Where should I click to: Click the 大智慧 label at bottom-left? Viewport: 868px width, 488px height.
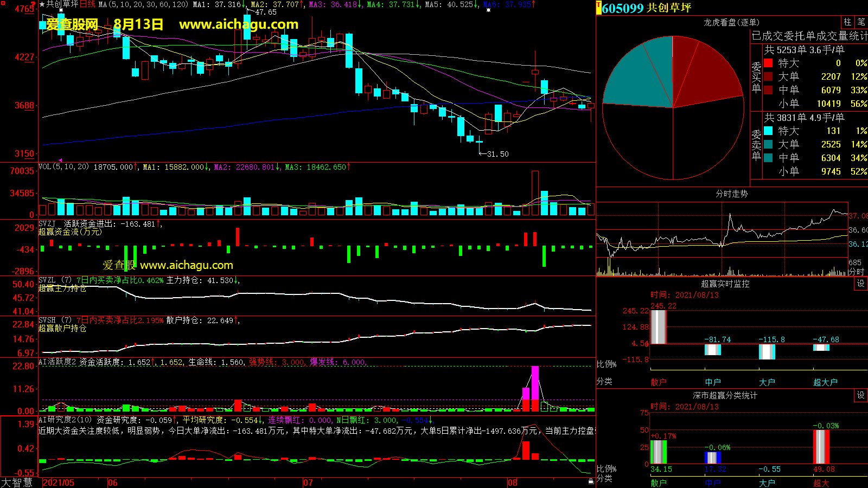tap(17, 482)
